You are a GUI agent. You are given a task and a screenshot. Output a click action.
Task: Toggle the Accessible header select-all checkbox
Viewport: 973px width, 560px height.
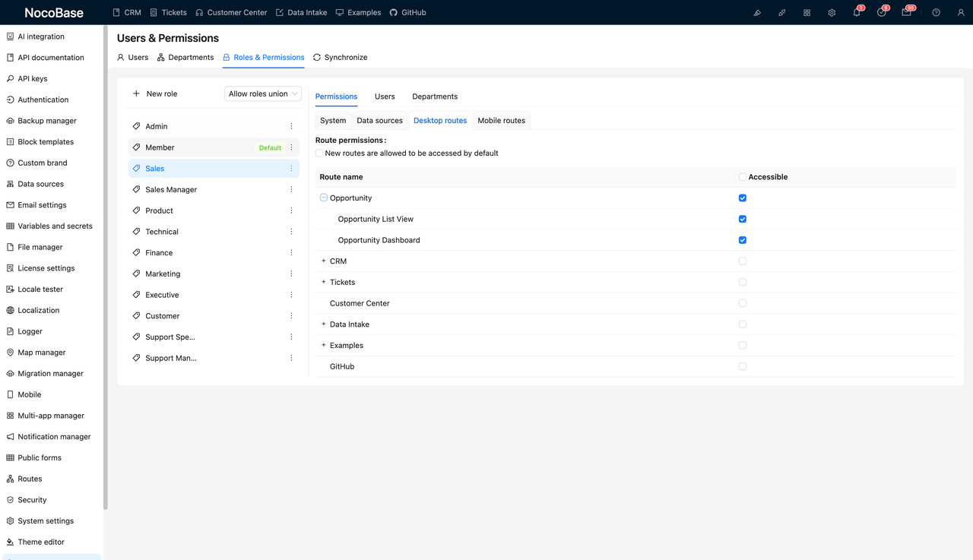pos(742,177)
